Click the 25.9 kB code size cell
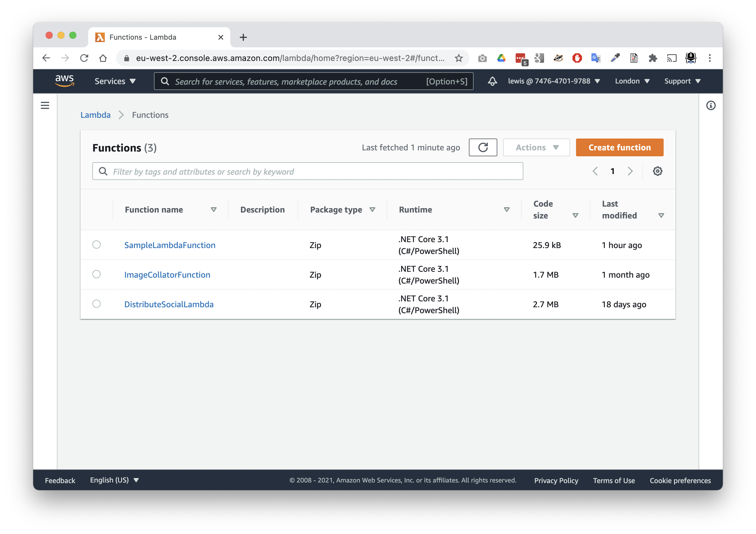 547,245
